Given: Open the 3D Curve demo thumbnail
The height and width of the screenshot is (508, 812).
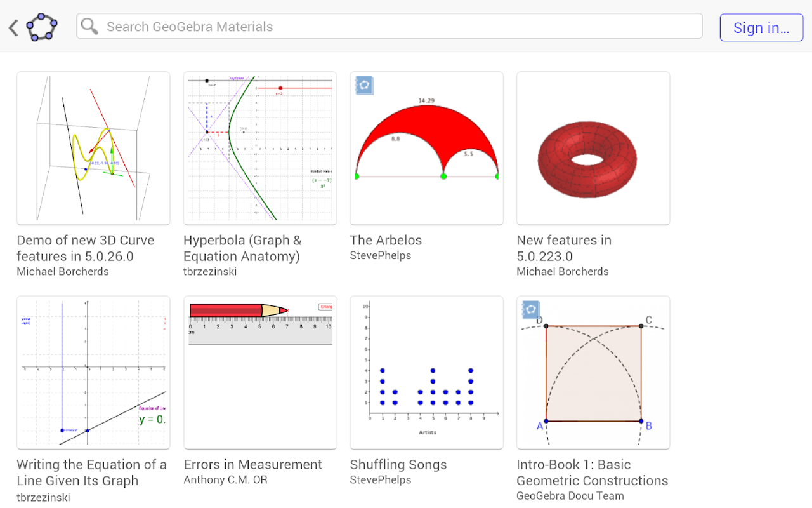Looking at the screenshot, I should [93, 148].
